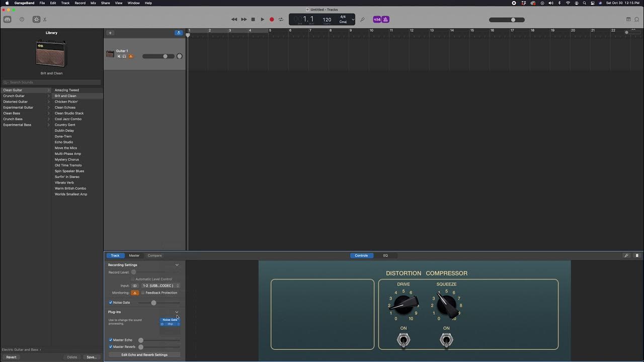Click the Revert button in Library
644x362 pixels.
[x=11, y=357]
